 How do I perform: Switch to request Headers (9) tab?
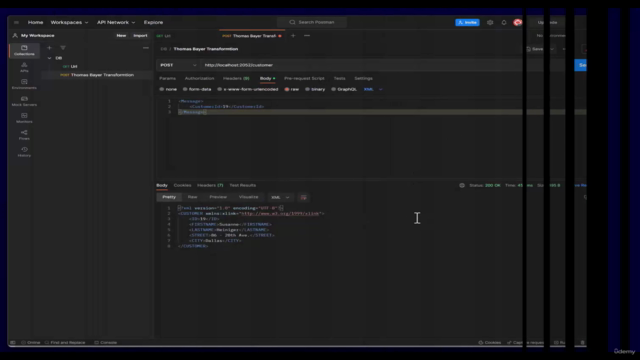tap(236, 78)
